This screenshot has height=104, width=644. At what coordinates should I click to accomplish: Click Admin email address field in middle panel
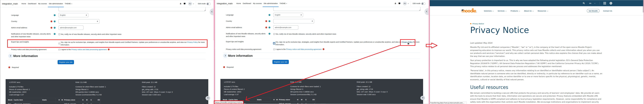(x=286, y=27)
